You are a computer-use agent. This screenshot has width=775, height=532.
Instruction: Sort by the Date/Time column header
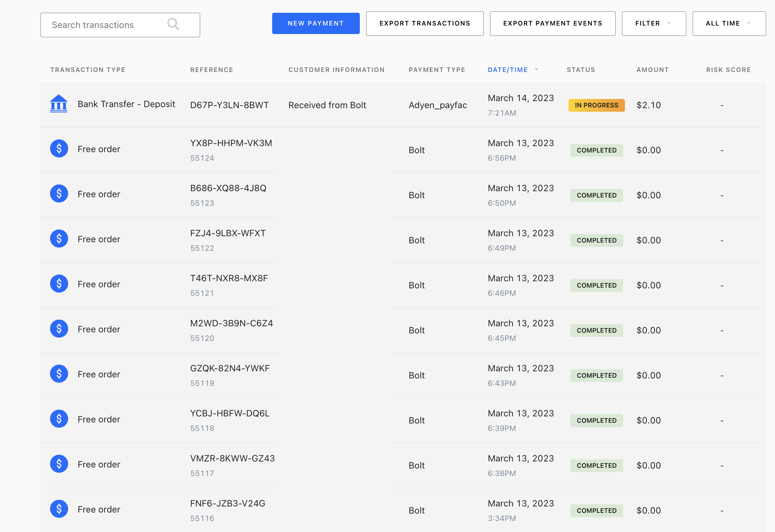[513, 70]
